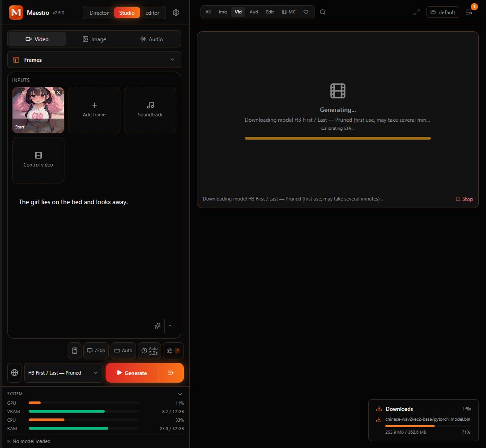This screenshot has width=486, height=448.
Task: Switch to Director mode
Action: click(99, 13)
